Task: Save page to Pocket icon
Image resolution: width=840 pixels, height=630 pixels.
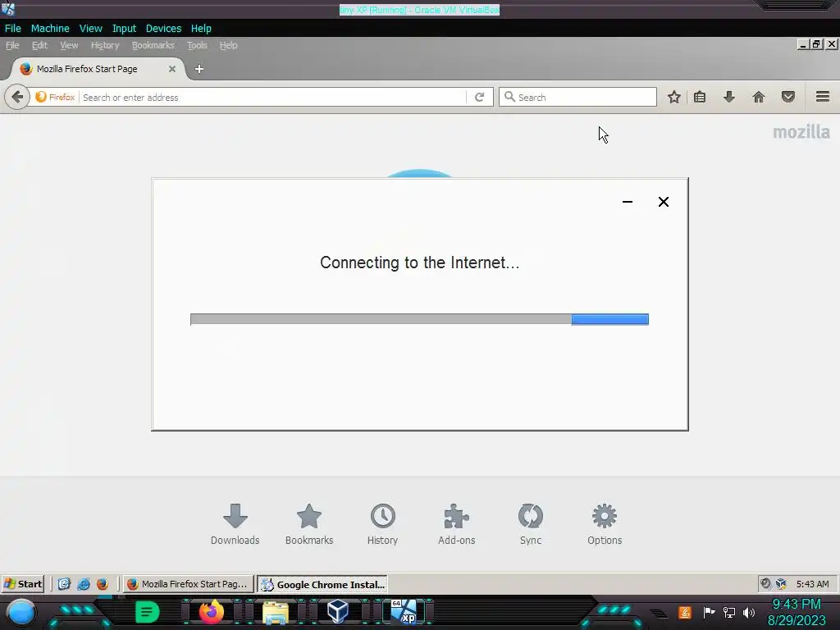Action: [788, 97]
